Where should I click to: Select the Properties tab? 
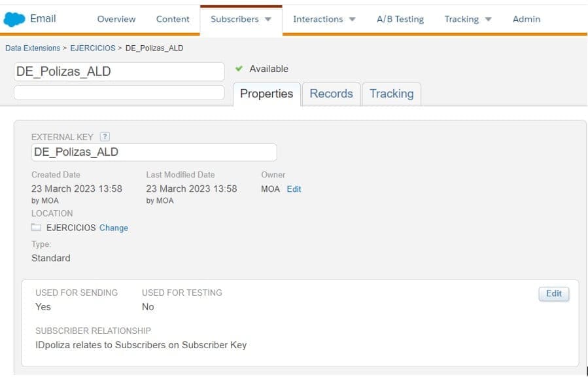266,94
